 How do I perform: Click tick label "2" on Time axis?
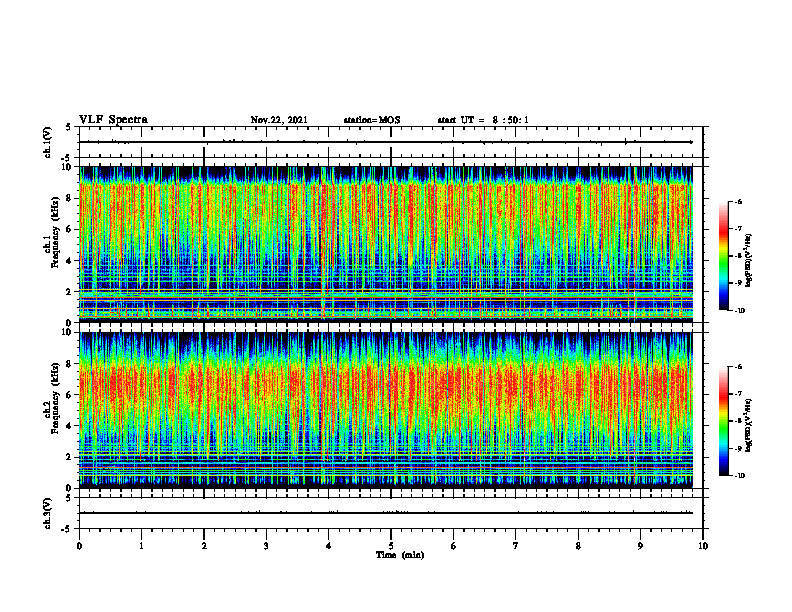pyautogui.click(x=204, y=546)
